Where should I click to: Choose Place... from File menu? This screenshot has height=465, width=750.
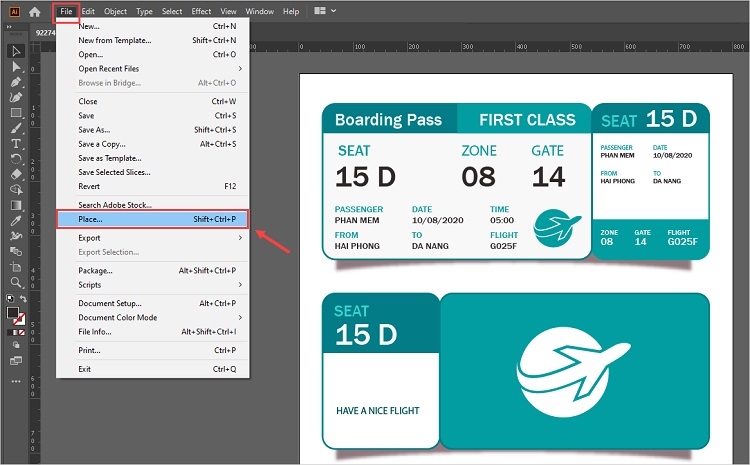(x=153, y=219)
